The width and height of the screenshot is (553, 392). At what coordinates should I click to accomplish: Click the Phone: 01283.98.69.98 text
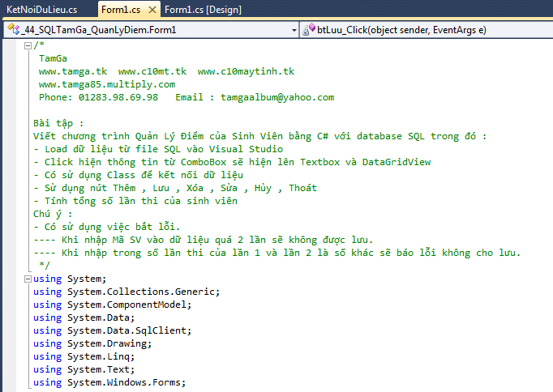pyautogui.click(x=98, y=97)
